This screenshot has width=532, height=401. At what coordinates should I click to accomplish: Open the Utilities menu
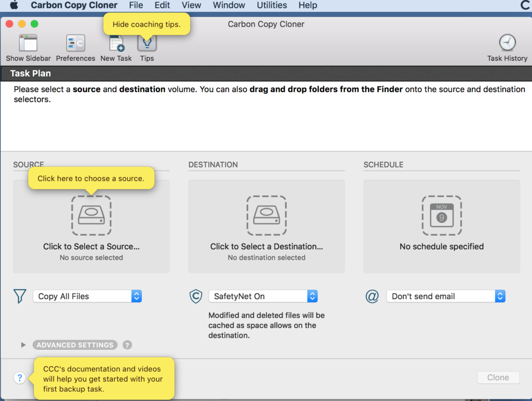tap(272, 5)
